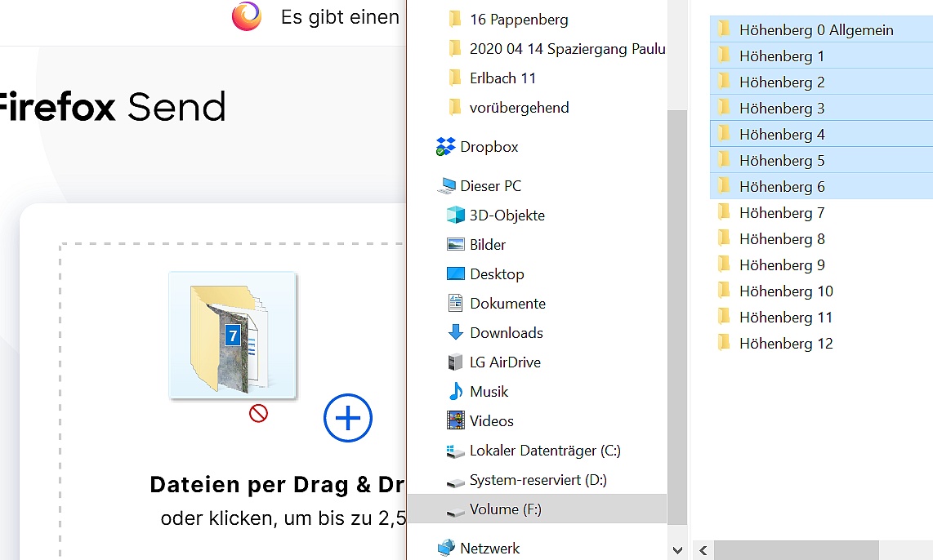Image resolution: width=933 pixels, height=560 pixels.
Task: Click the Firefox logo in notification bar
Action: click(x=247, y=16)
